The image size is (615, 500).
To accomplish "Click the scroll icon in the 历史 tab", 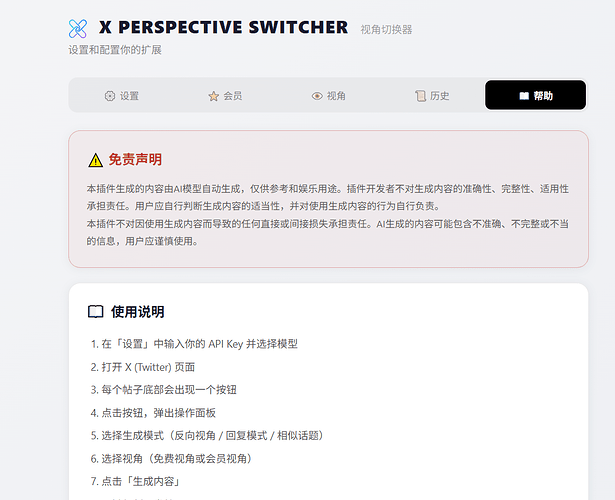I will tap(420, 96).
